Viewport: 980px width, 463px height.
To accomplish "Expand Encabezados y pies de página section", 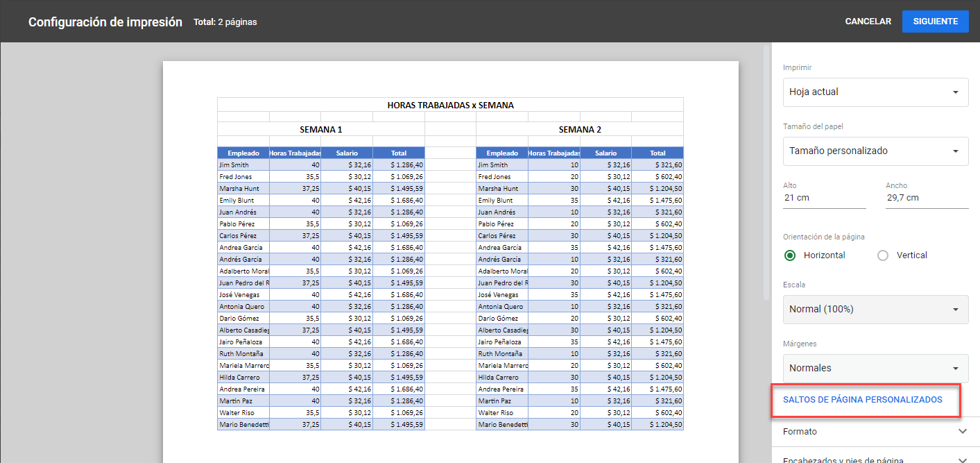I will click(875, 458).
